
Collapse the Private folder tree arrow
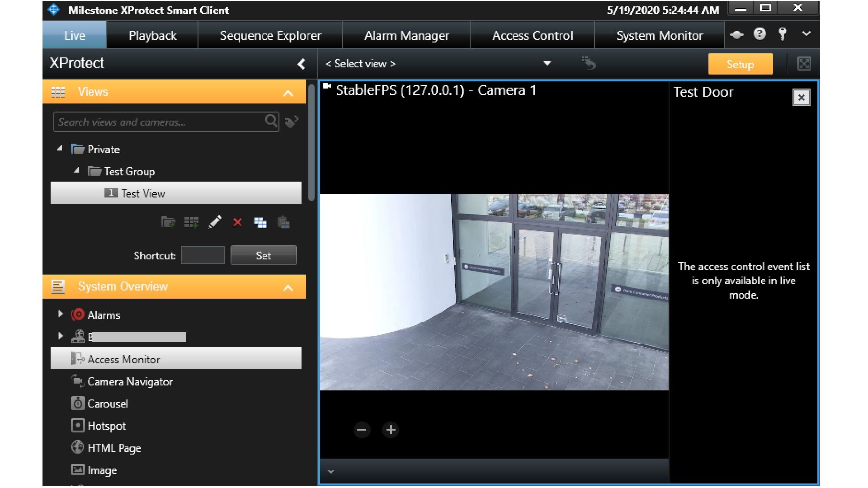click(60, 148)
